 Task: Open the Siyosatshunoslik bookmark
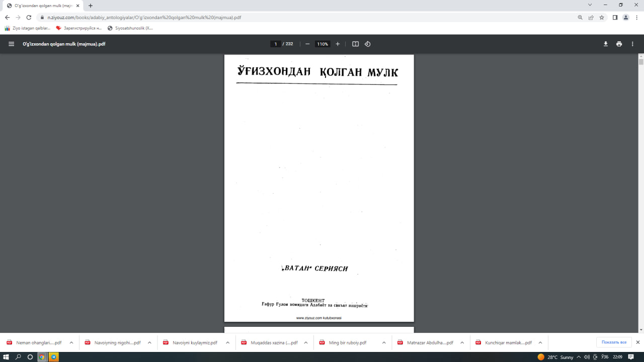[x=131, y=28]
